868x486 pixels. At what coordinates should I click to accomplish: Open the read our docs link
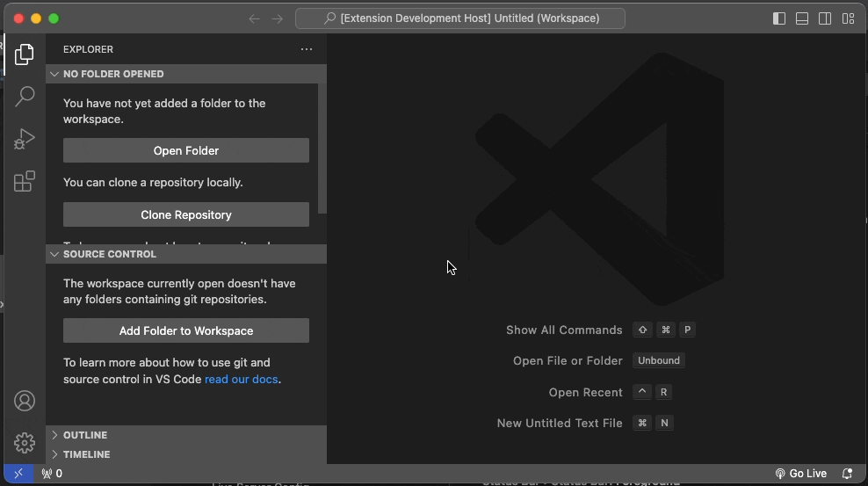(242, 379)
